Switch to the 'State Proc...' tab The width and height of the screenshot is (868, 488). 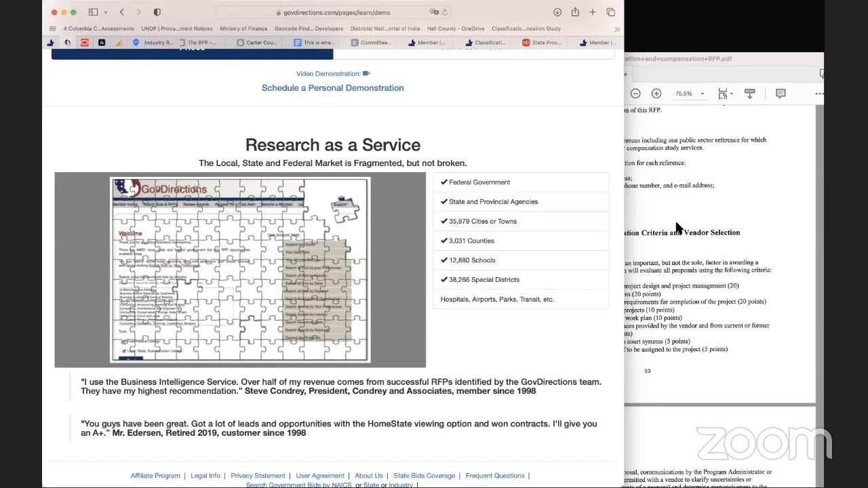tap(541, 43)
